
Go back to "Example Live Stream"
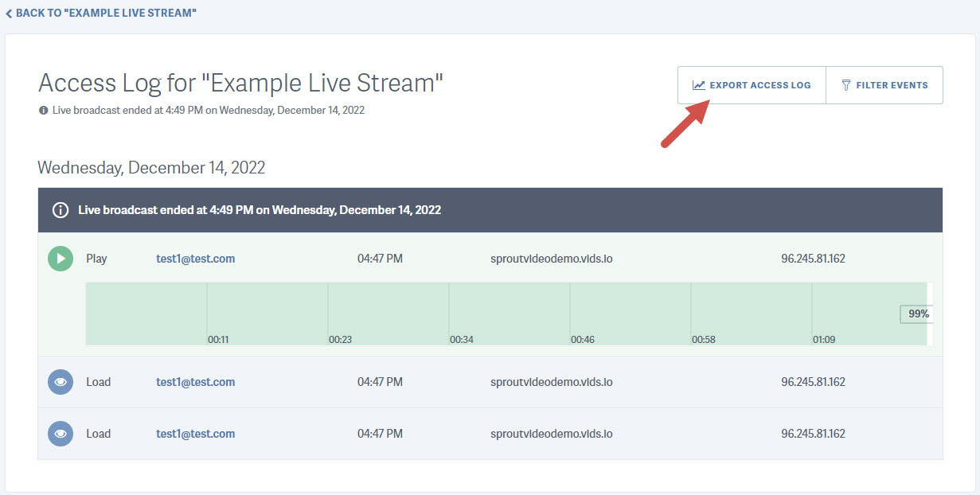pos(101,13)
